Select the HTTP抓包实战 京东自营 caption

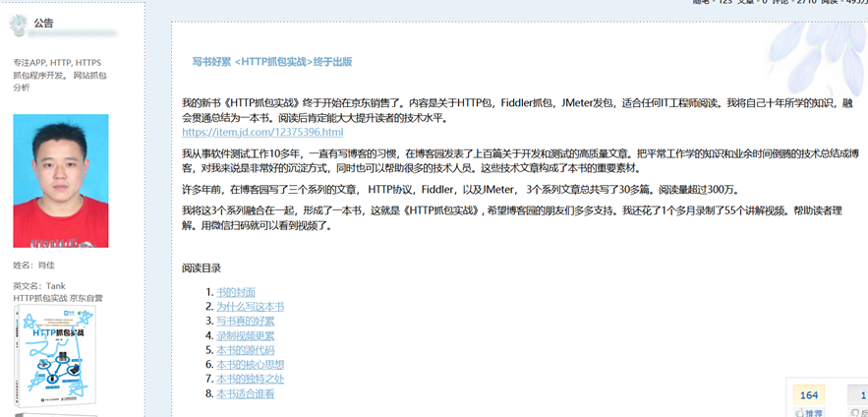click(58, 298)
